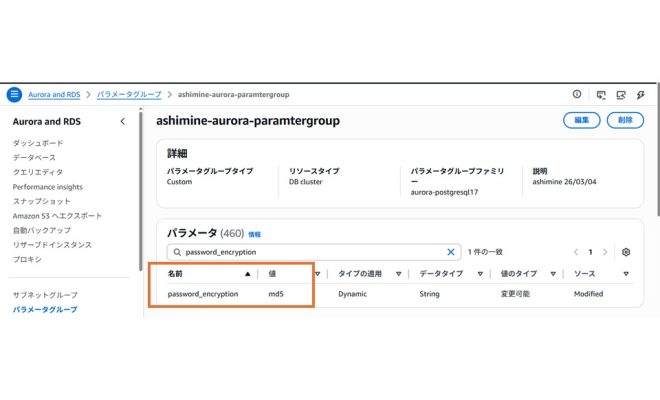660x400 pixels.
Task: Open ダッシュボード in the sidebar
Action: (x=38, y=143)
